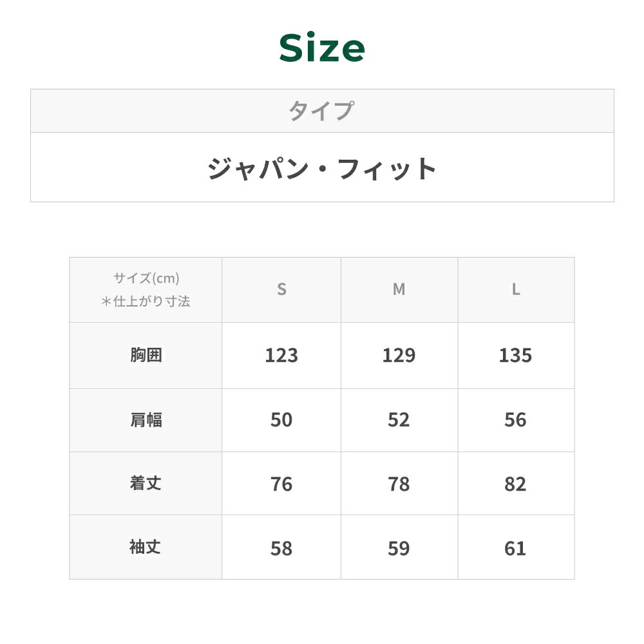This screenshot has width=644, height=644.
Task: Click shoulder width value 50
Action: point(281,420)
